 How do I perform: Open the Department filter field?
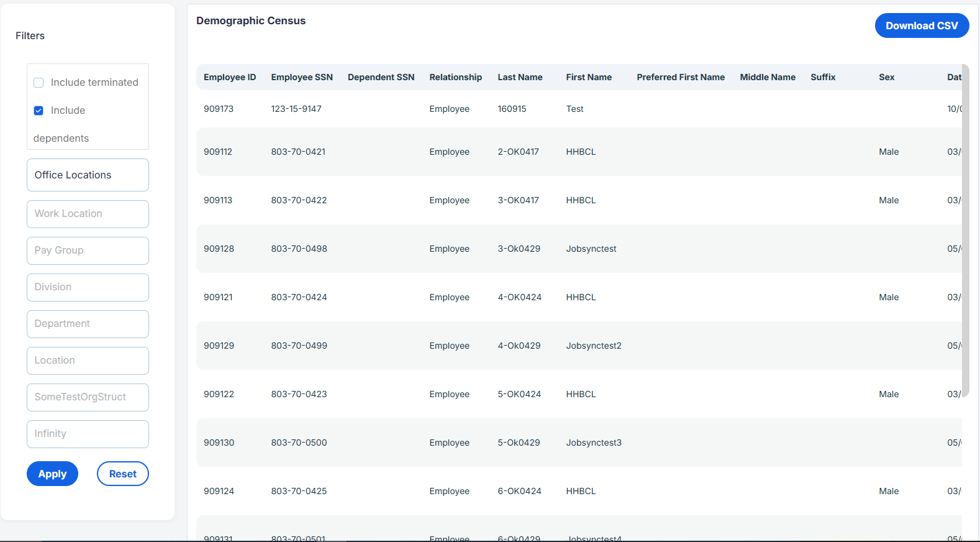pyautogui.click(x=88, y=324)
